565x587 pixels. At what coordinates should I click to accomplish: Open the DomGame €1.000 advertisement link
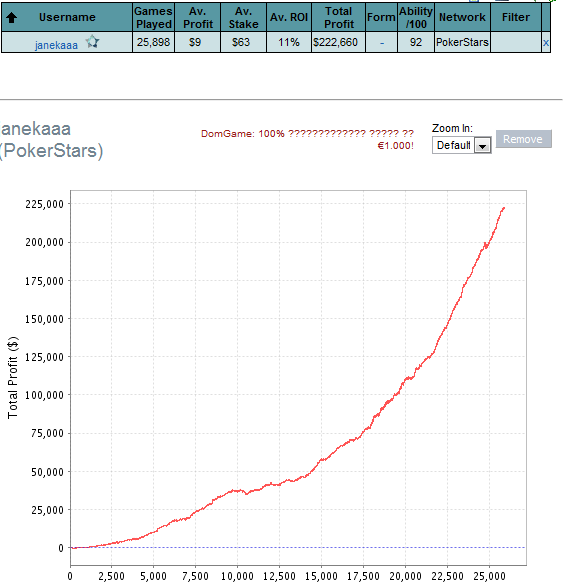(307, 139)
